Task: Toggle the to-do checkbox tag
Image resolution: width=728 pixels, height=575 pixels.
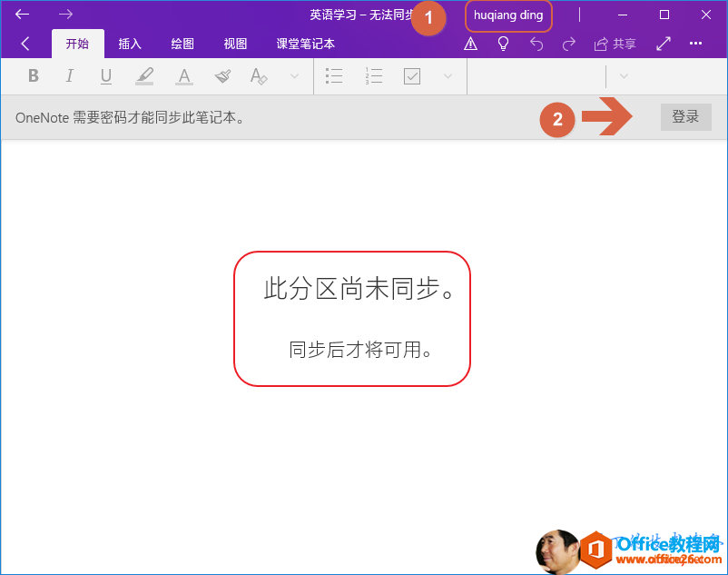Action: coord(411,76)
